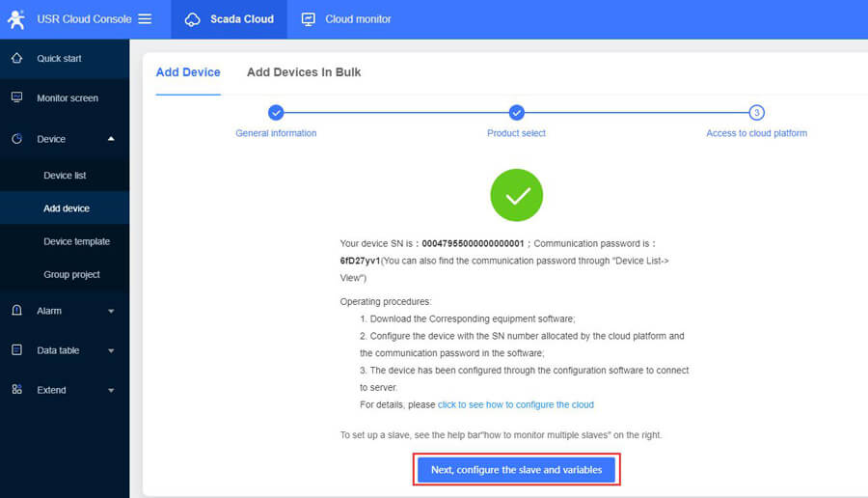Click the green success checkmark icon
Screen dimensions: 868x498
tap(517, 195)
